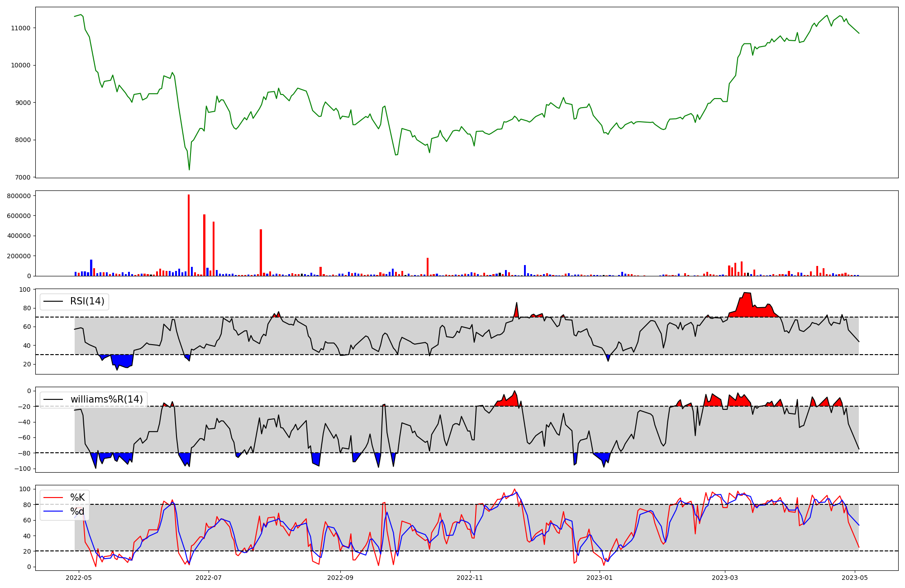The width and height of the screenshot is (905, 588).
Task: Click the 11000 price axis tick label
Action: point(20,28)
